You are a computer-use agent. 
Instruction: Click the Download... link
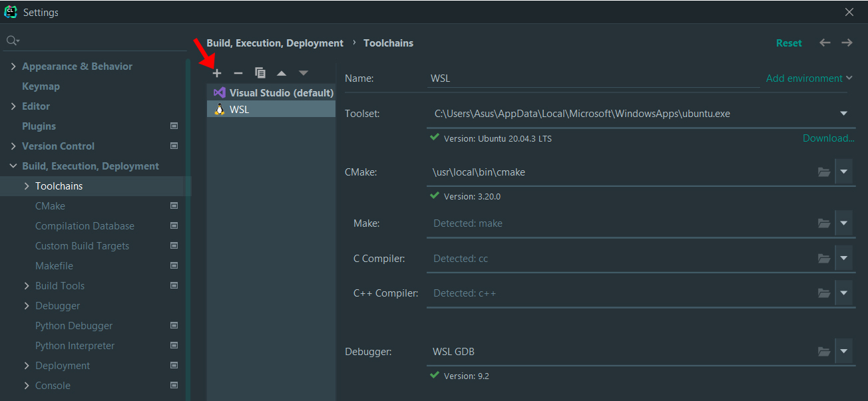point(829,138)
